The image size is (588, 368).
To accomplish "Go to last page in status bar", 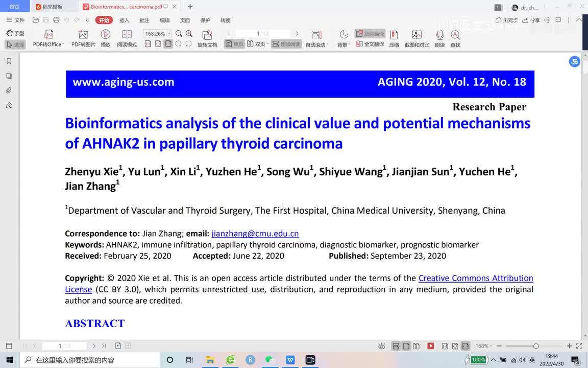I will [104, 346].
